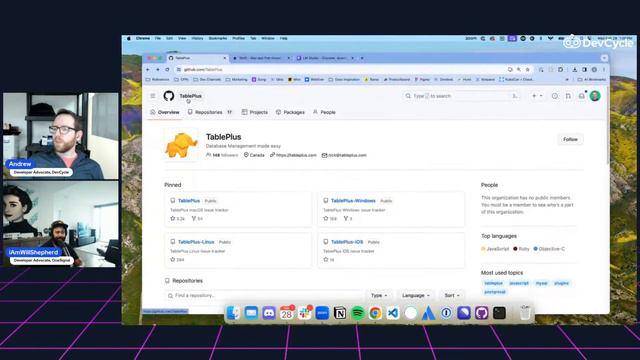Open the TablePlus-Windows pinned repository
Image resolution: width=640 pixels, height=360 pixels.
[x=353, y=201]
